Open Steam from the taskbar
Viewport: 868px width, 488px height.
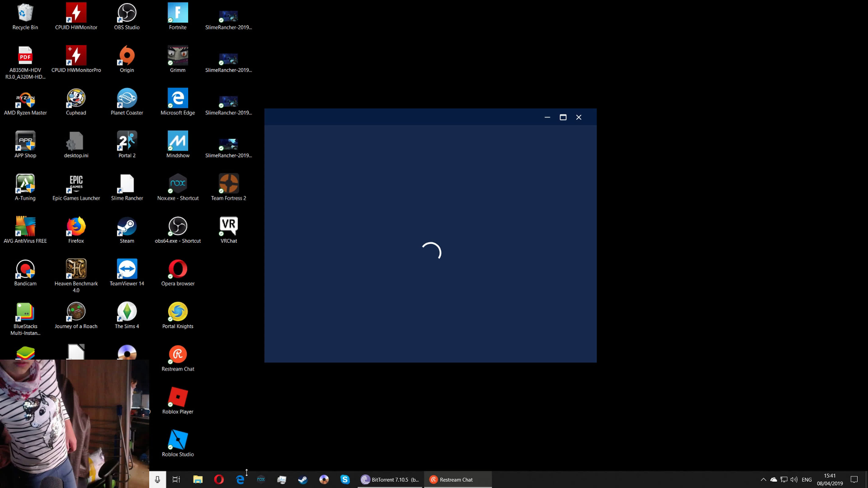(303, 480)
